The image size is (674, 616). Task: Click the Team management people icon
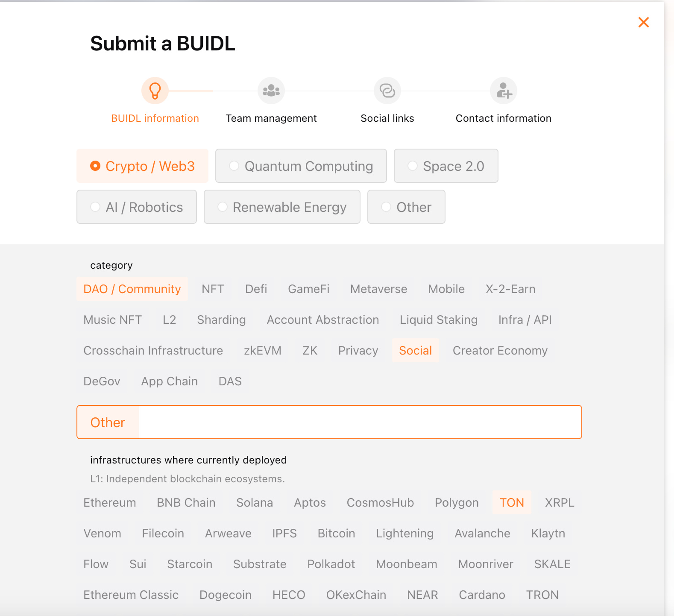click(271, 91)
